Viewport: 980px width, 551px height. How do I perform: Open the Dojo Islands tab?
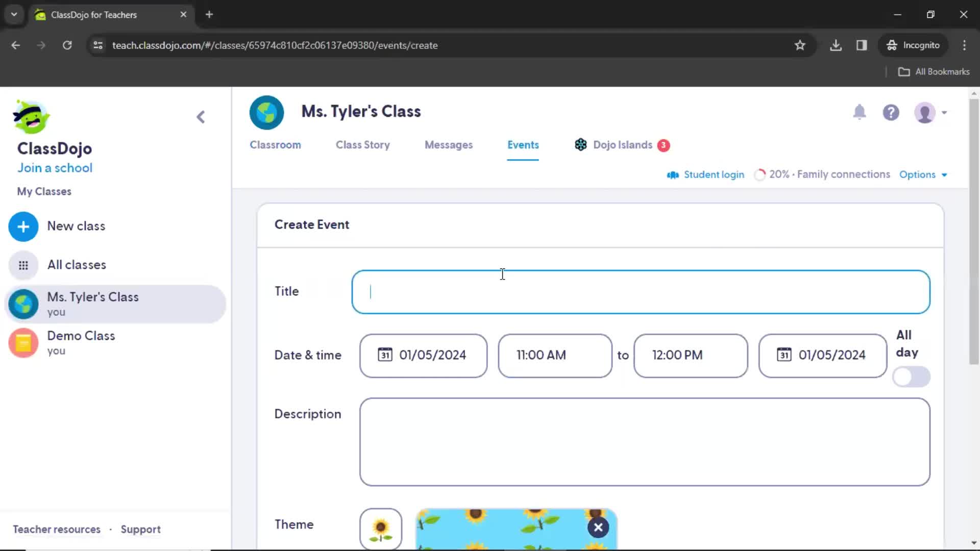click(x=622, y=145)
